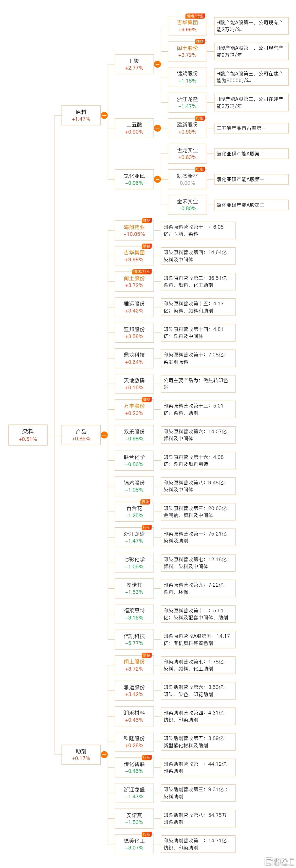Click note '印染原料营收第九：7.22亿'
Screen dimensions: 296x868
(x=198, y=588)
